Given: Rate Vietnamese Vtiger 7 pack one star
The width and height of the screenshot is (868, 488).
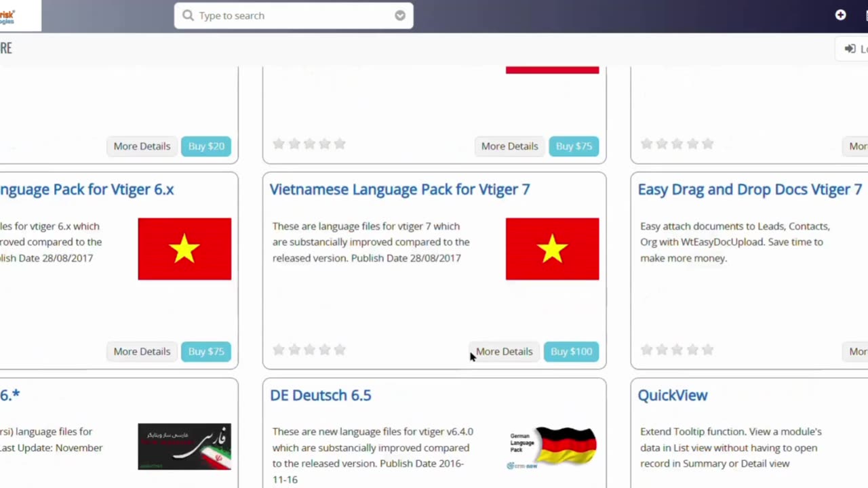Looking at the screenshot, I should [279, 350].
